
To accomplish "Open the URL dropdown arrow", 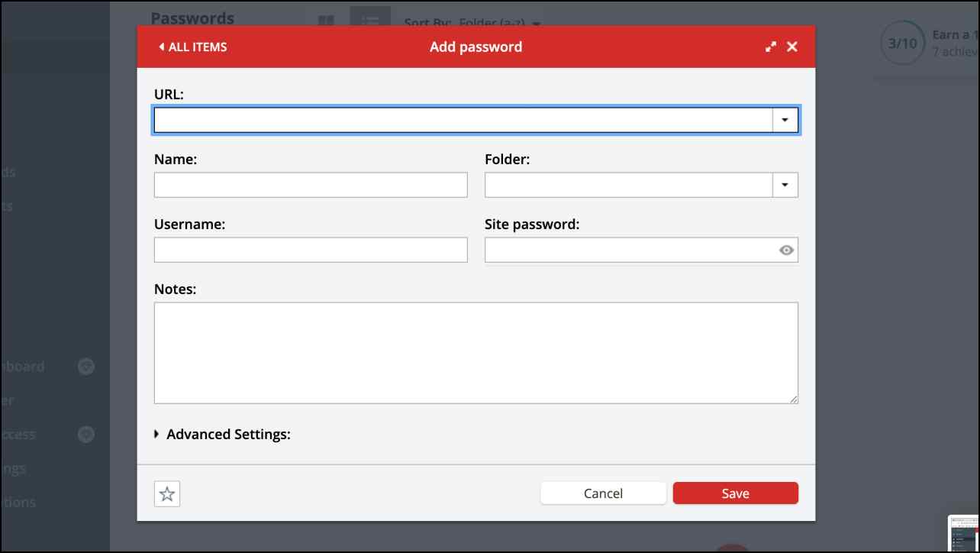I will point(785,120).
